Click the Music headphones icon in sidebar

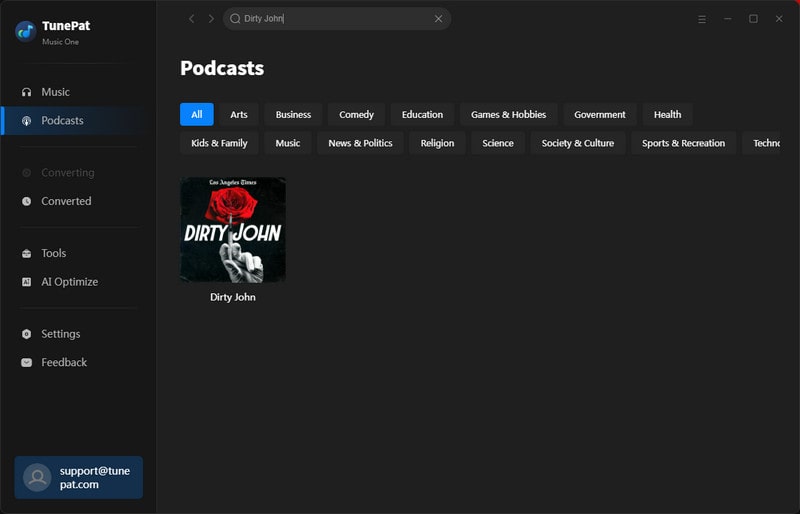click(x=27, y=92)
